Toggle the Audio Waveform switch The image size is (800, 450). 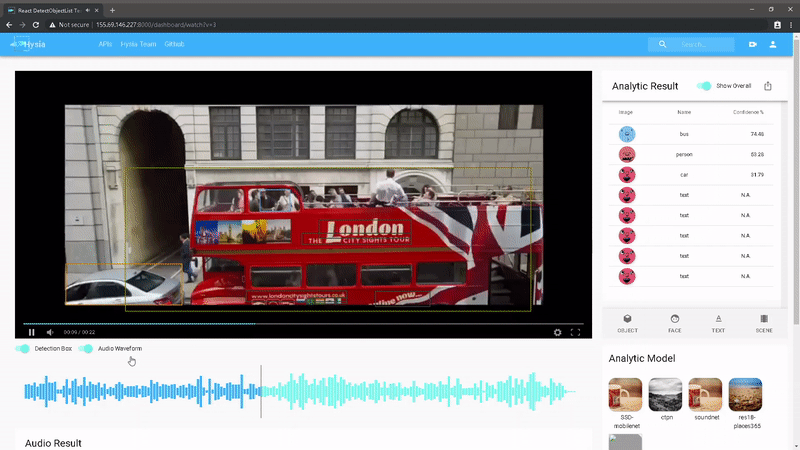click(85, 348)
